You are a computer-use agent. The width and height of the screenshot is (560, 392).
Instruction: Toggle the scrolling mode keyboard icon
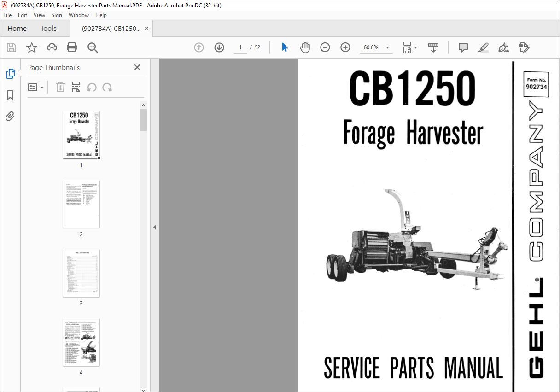[x=433, y=47]
